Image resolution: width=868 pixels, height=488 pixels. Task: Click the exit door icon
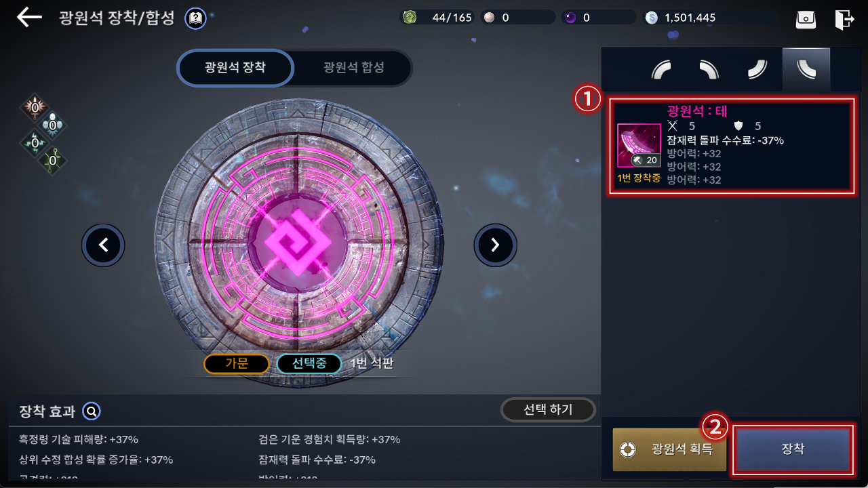pyautogui.click(x=844, y=19)
